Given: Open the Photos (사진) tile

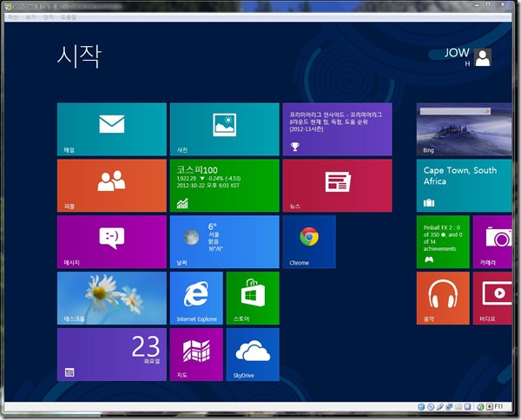Looking at the screenshot, I should [224, 128].
